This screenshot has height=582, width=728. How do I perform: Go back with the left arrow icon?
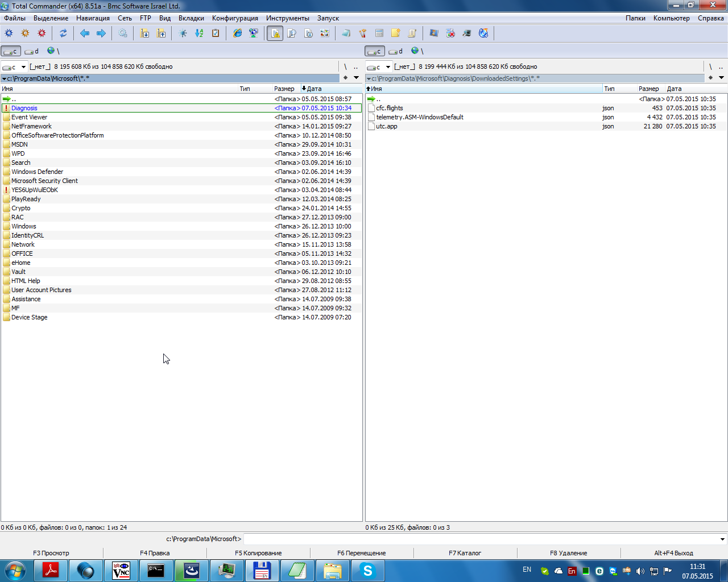[85, 34]
